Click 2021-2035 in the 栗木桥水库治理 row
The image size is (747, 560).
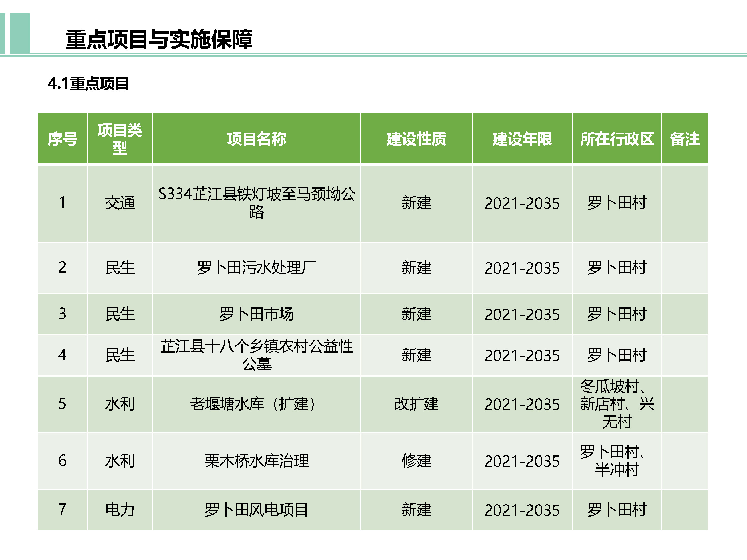pos(522,461)
